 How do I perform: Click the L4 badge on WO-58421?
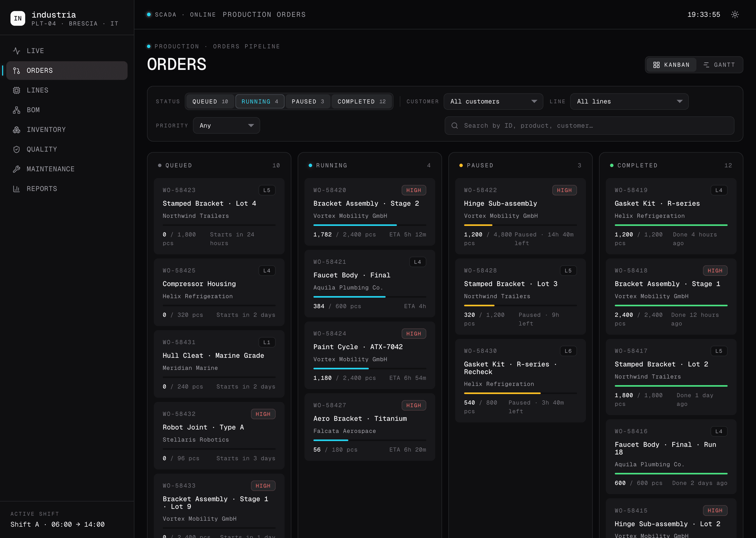click(418, 262)
